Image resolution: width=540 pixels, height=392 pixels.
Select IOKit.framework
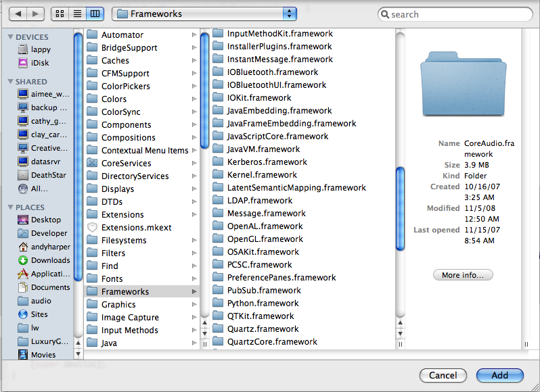click(x=302, y=97)
